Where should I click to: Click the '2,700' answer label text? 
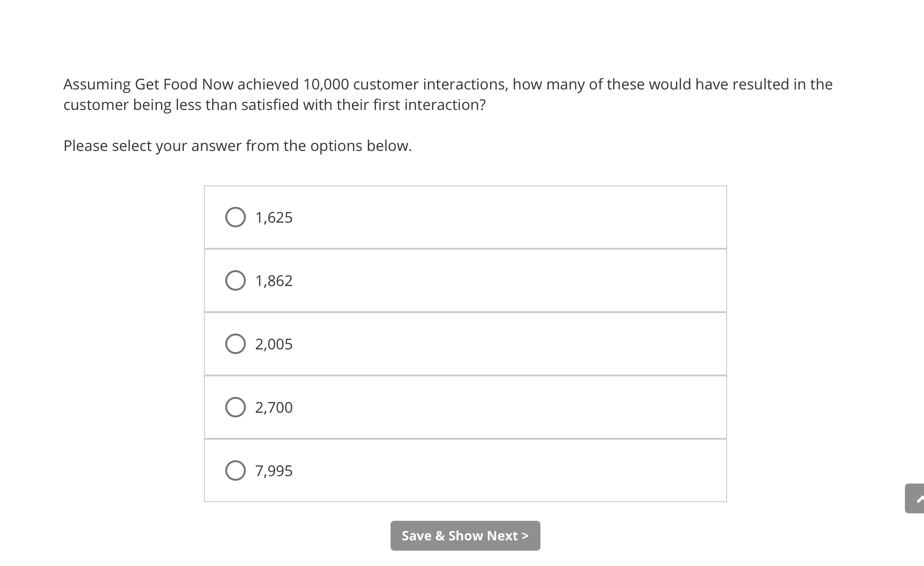(274, 408)
